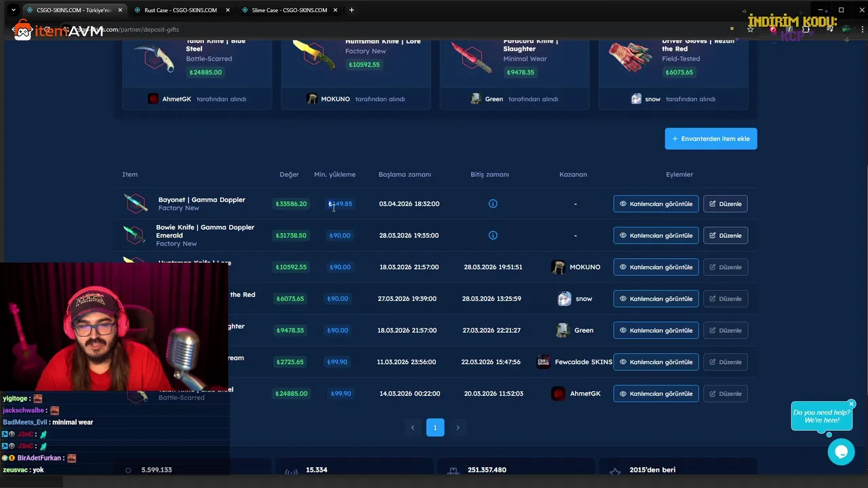
Task: Open the Paracord Knife Slaughter card image
Action: point(472,57)
